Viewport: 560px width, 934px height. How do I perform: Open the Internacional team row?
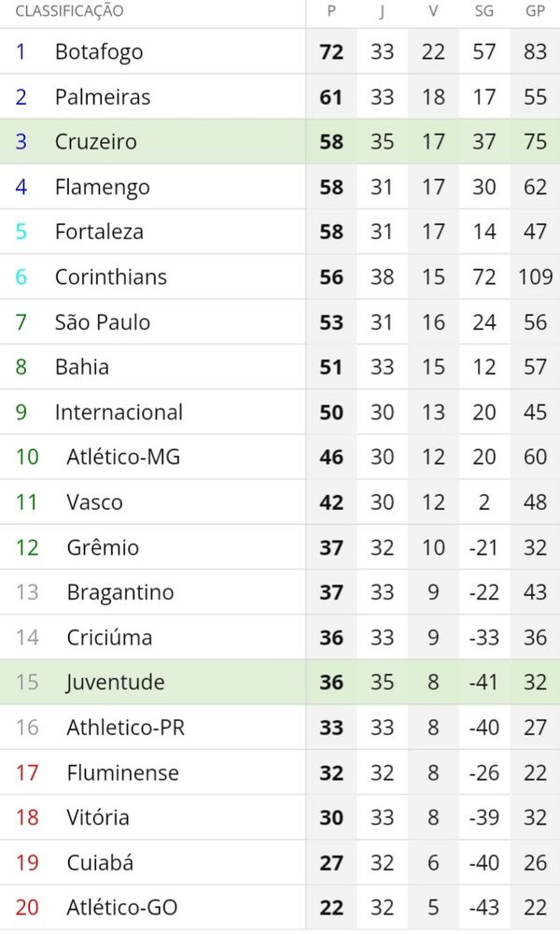coord(280,412)
